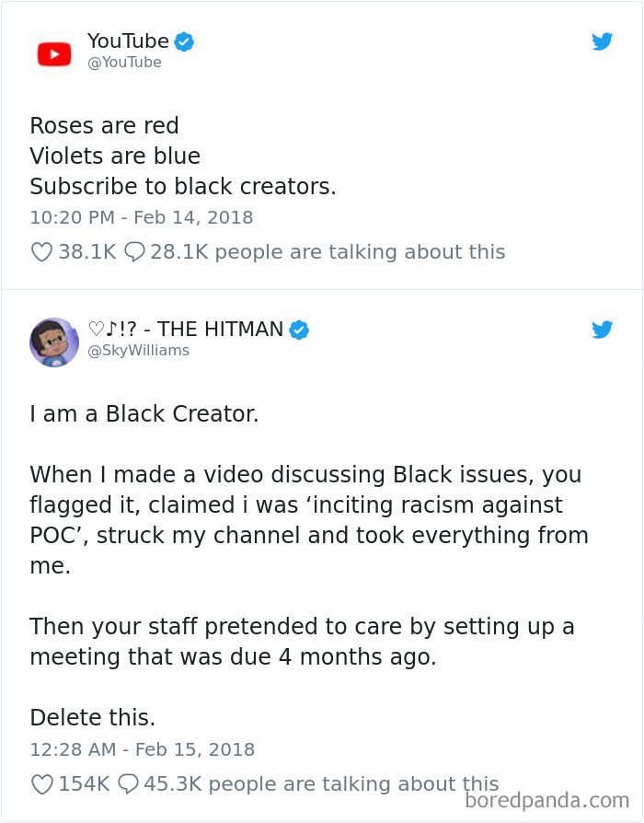Viewport: 644px width, 823px height.
Task: Click the verified badge next to YouTube
Action: pos(183,41)
